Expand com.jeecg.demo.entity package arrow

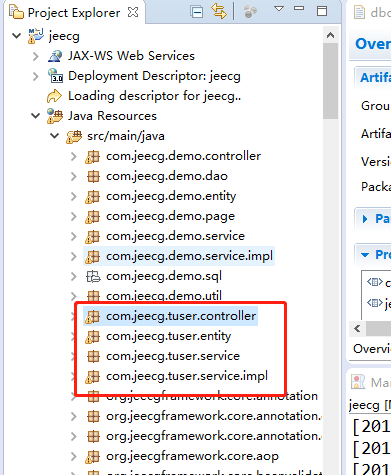pos(74,196)
